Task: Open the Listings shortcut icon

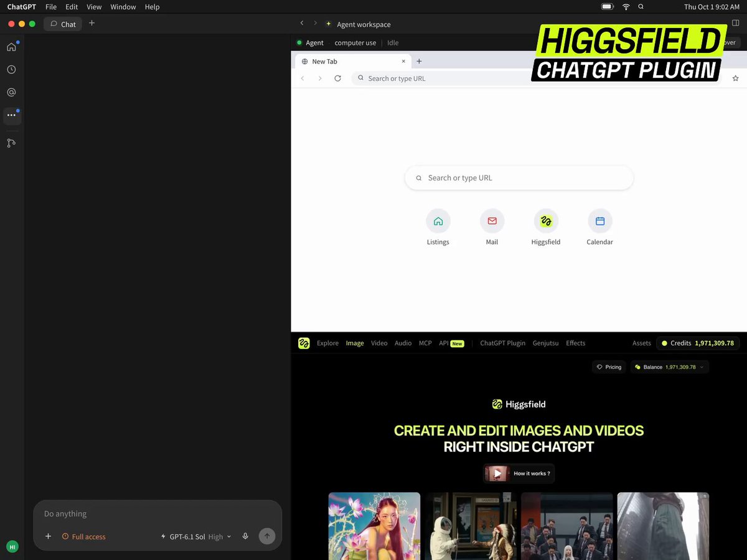Action: click(438, 221)
